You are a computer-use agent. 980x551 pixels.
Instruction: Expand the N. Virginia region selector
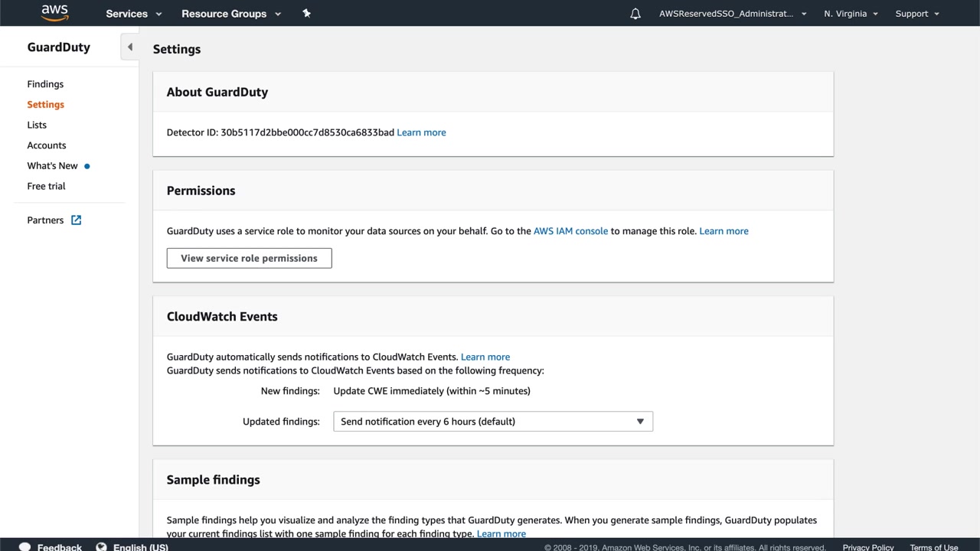pos(851,14)
